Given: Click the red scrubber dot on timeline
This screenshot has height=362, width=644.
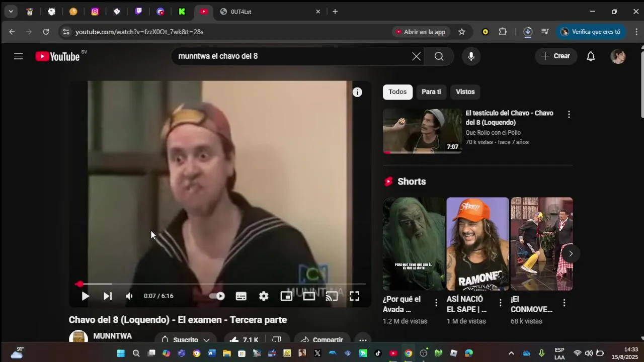Looking at the screenshot, I should pos(79,284).
